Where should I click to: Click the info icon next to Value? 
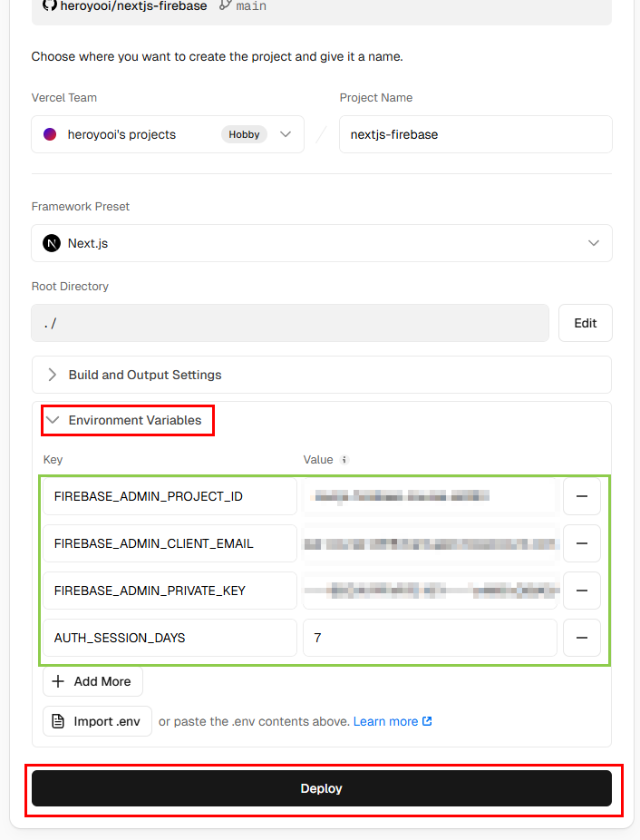(x=344, y=460)
